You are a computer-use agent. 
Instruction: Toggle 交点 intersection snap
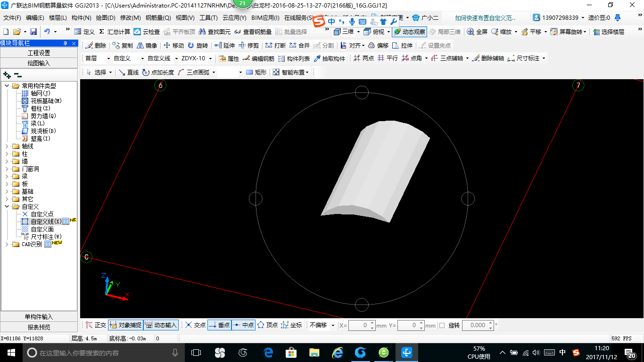pyautogui.click(x=195, y=325)
